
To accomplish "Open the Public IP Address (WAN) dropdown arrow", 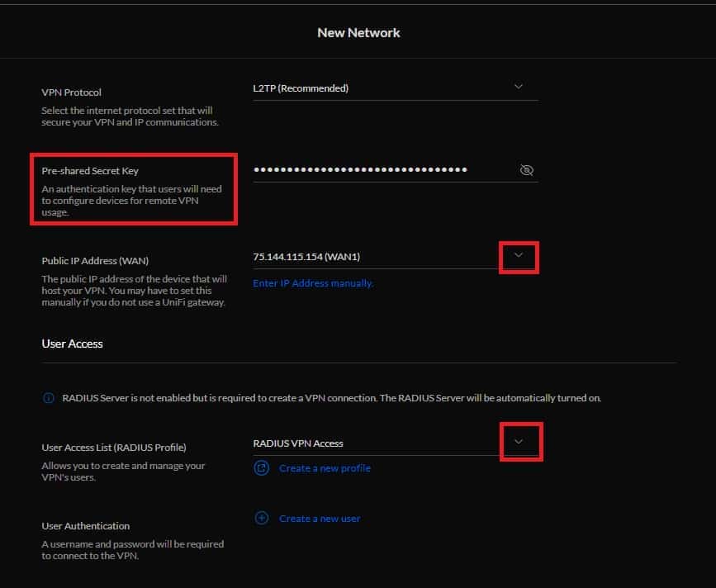I will pyautogui.click(x=519, y=255).
